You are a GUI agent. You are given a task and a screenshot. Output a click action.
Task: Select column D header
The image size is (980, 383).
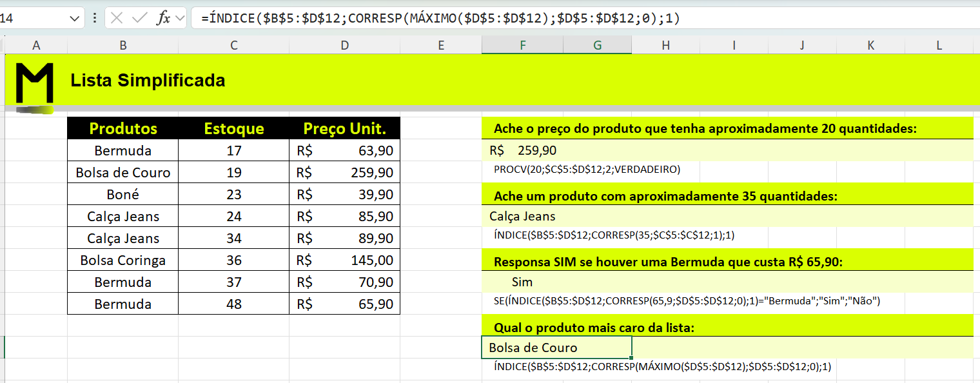point(344,45)
